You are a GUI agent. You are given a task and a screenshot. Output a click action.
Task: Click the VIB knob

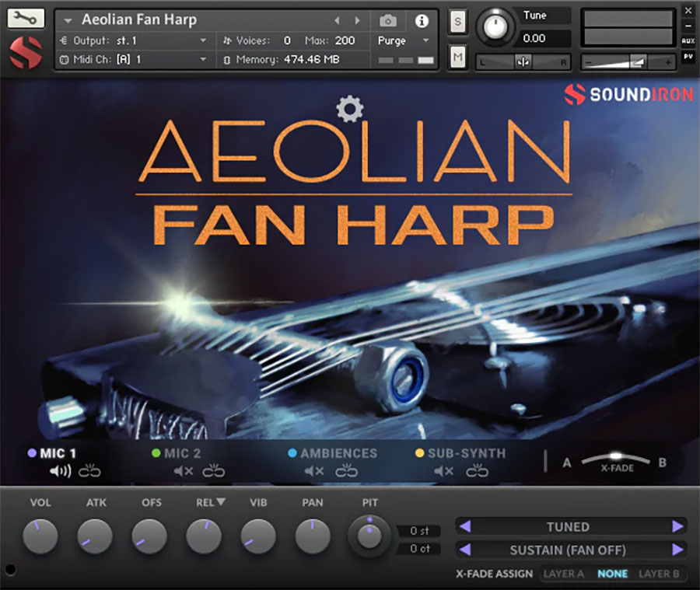258,536
